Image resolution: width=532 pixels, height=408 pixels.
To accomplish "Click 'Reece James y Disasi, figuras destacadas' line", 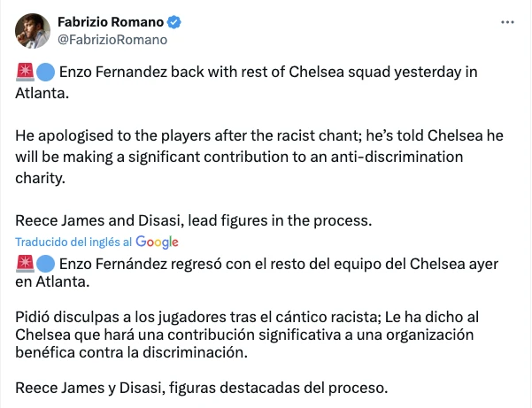I will point(202,387).
